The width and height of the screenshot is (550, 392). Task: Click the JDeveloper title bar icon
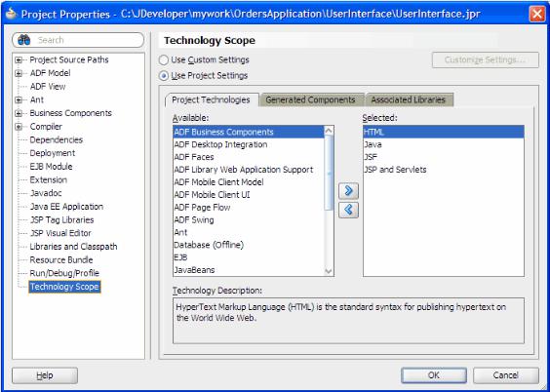(12, 14)
